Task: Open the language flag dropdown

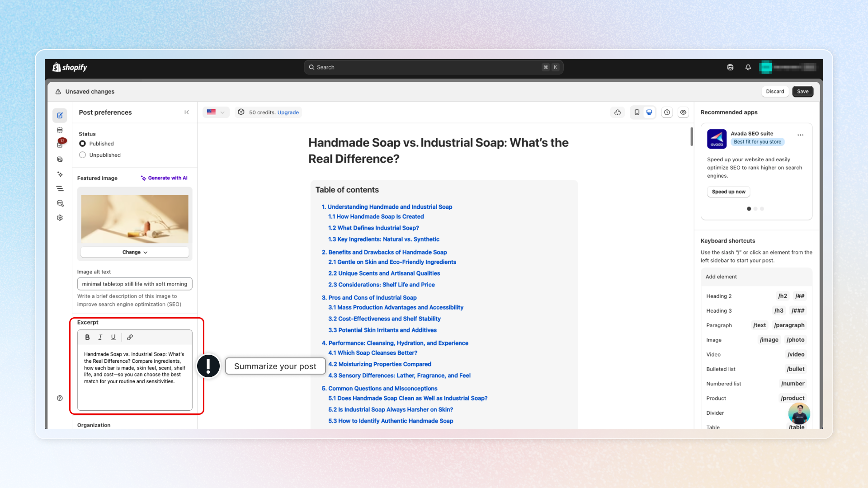Action: 216,113
